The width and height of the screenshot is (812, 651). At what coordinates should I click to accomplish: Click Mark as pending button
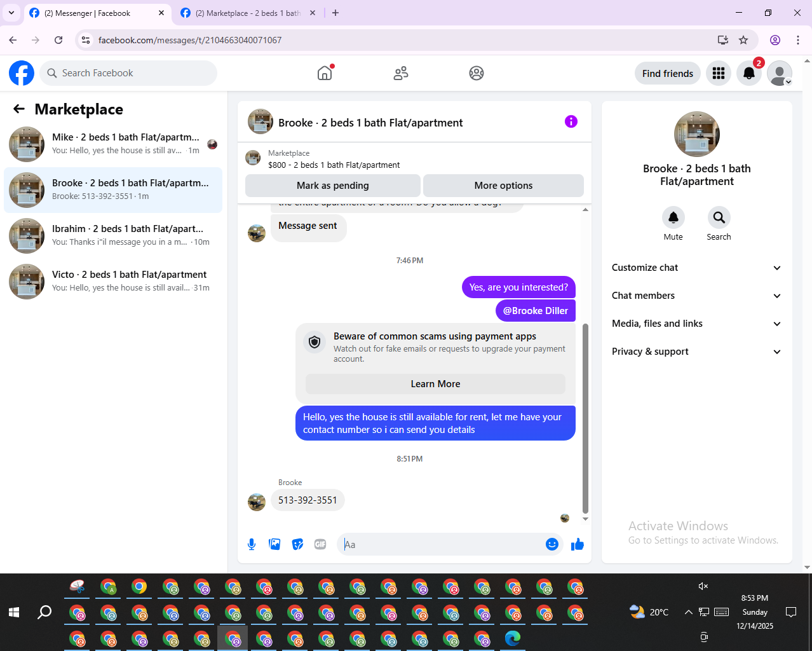(x=333, y=186)
